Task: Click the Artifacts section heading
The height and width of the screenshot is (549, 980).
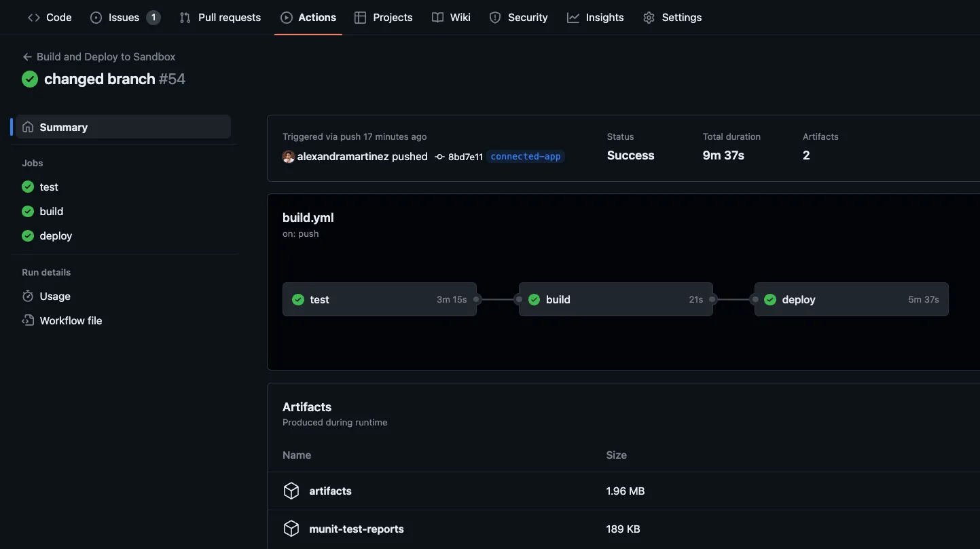Action: [x=307, y=407]
